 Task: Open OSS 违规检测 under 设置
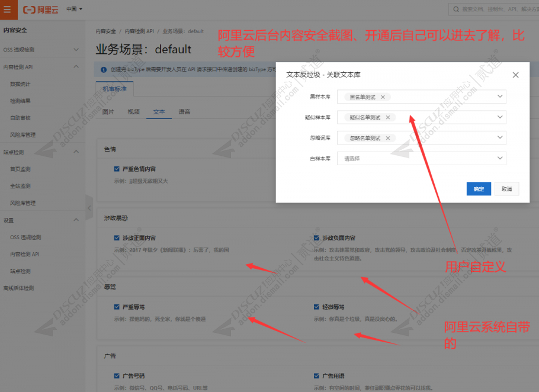pos(25,237)
